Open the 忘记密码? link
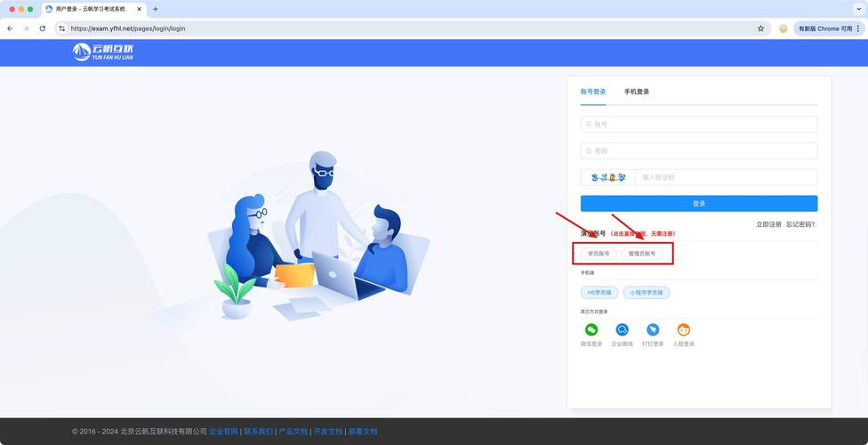The width and height of the screenshot is (868, 445). (800, 224)
